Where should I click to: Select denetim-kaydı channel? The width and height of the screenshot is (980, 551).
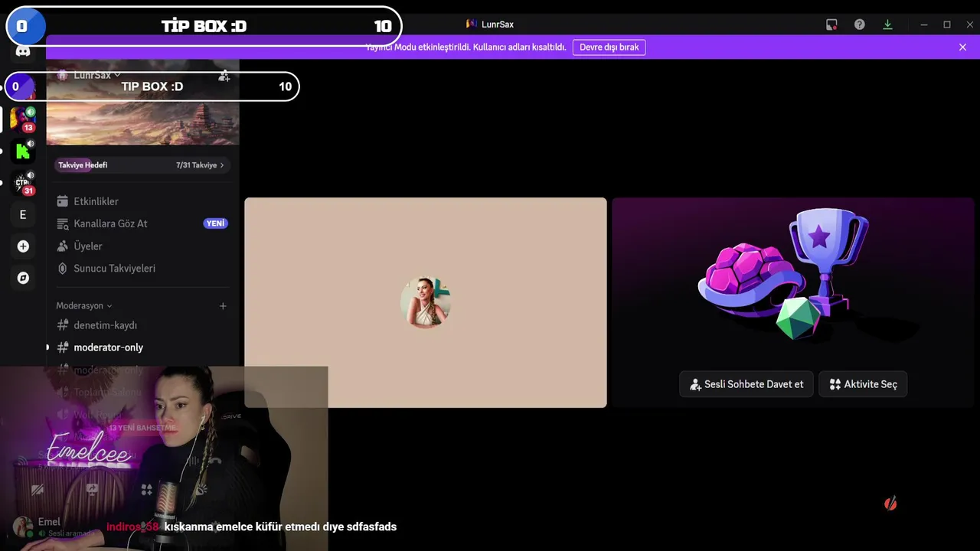(x=142, y=325)
